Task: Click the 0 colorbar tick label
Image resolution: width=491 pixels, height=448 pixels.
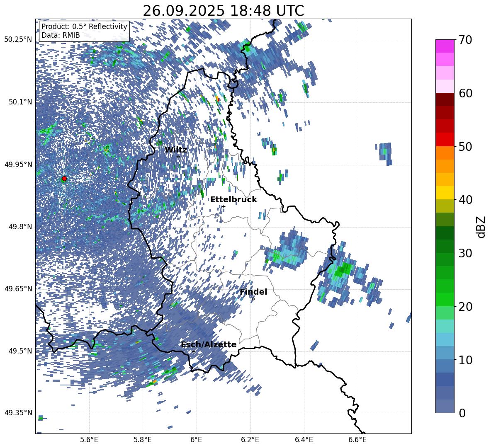Action: tap(462, 413)
